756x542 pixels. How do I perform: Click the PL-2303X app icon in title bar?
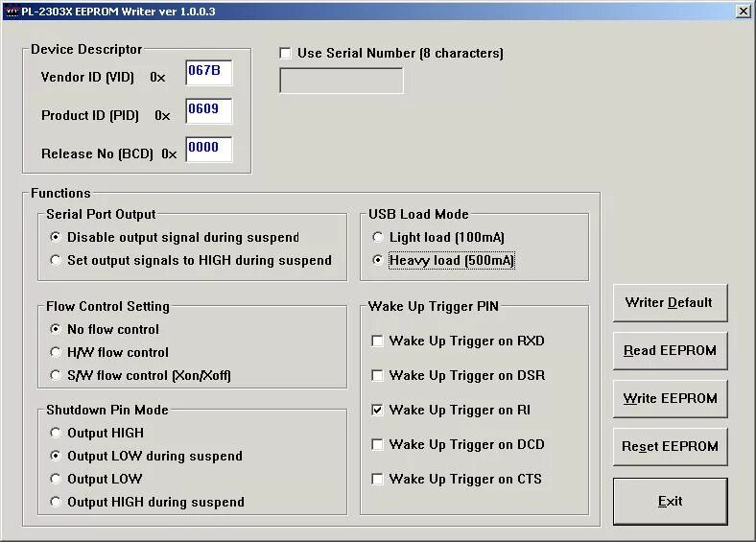11,12
